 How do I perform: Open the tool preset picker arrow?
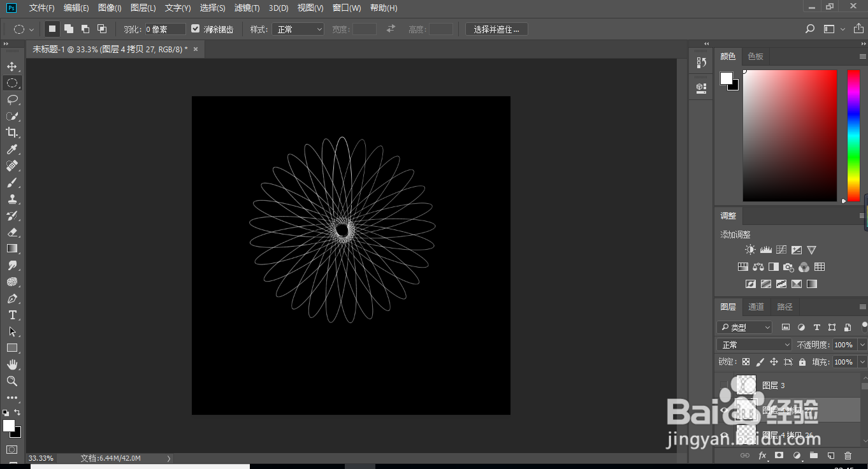31,29
